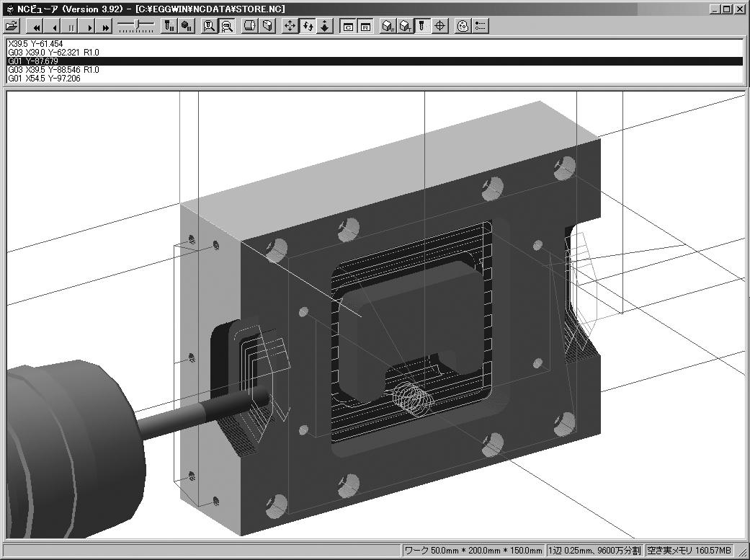Click the fast rewind playback button
This screenshot has width=750, height=560.
click(x=36, y=27)
